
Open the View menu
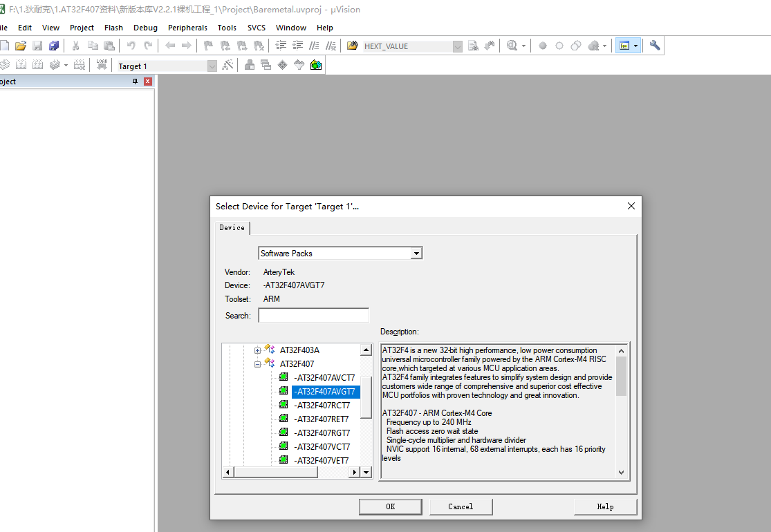50,28
